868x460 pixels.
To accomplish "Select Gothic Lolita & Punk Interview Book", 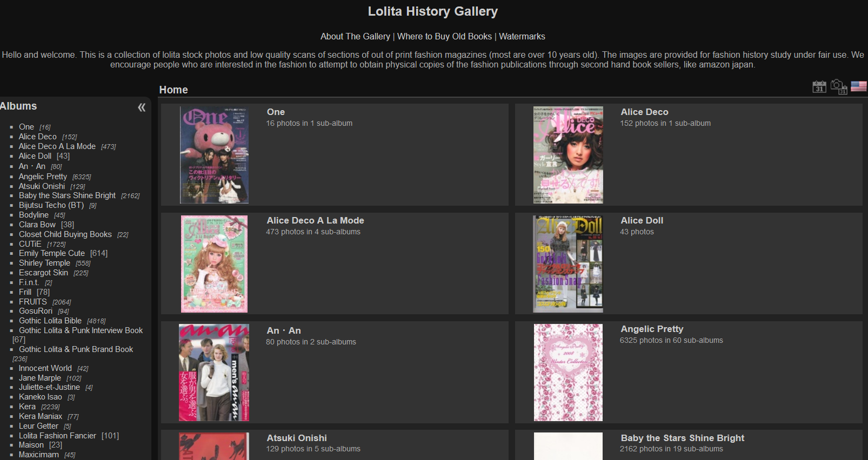I will pyautogui.click(x=81, y=330).
